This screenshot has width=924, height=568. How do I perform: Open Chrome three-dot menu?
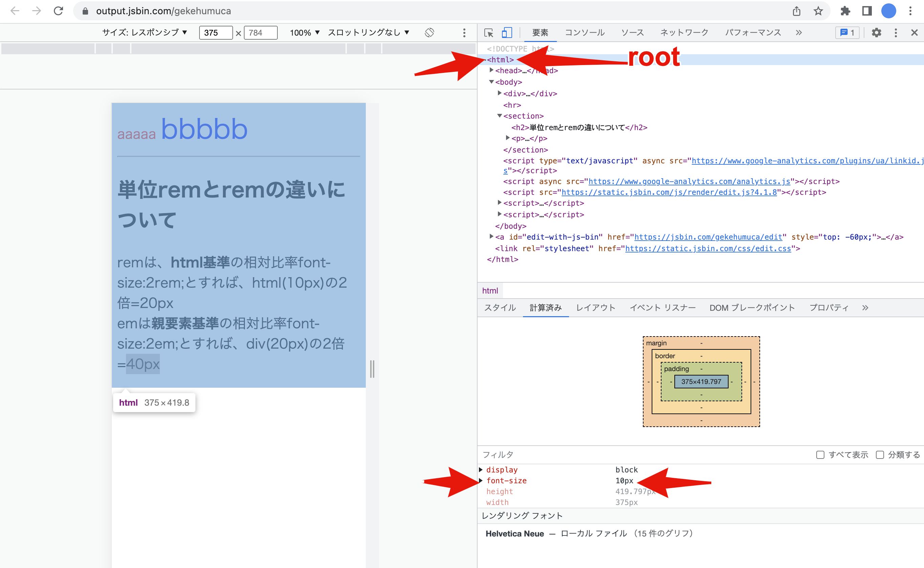pos(910,11)
